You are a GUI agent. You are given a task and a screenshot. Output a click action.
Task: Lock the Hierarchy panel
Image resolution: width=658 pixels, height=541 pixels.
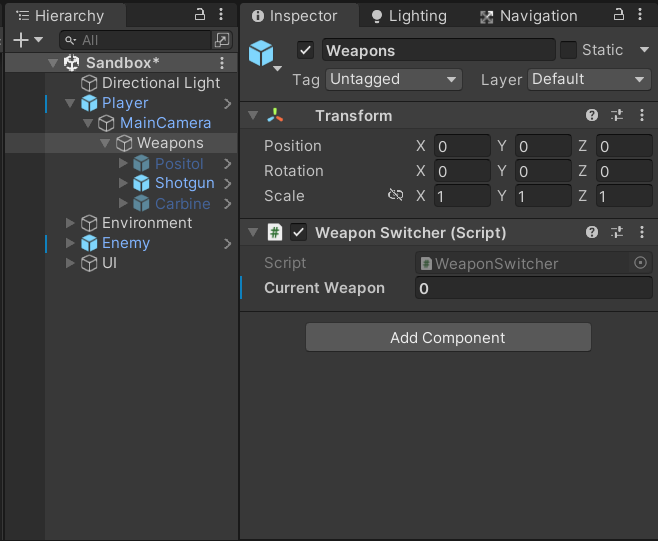[x=200, y=15]
